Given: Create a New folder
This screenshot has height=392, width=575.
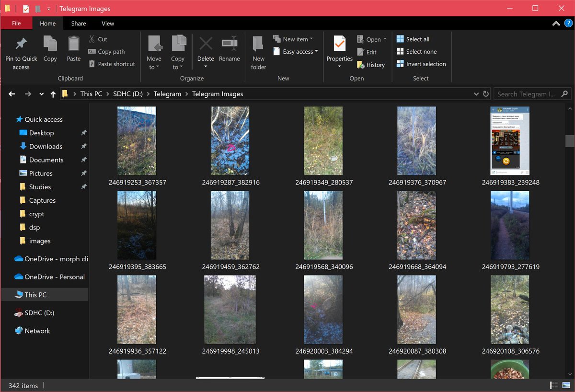Looking at the screenshot, I should (x=259, y=53).
